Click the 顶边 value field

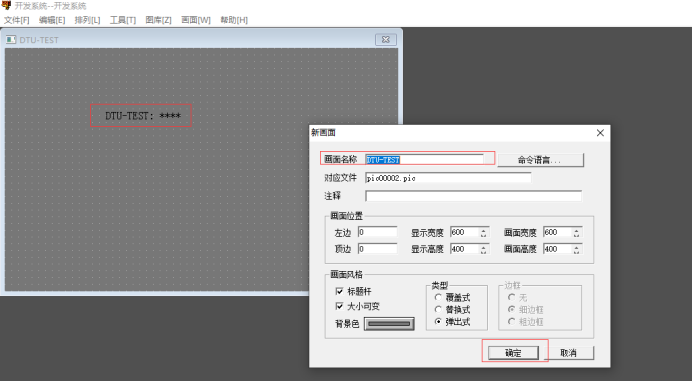pyautogui.click(x=377, y=249)
